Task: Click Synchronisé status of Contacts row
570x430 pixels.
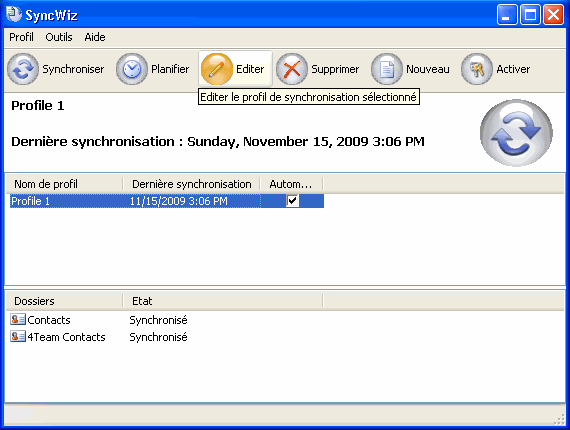Action: pyautogui.click(x=158, y=320)
